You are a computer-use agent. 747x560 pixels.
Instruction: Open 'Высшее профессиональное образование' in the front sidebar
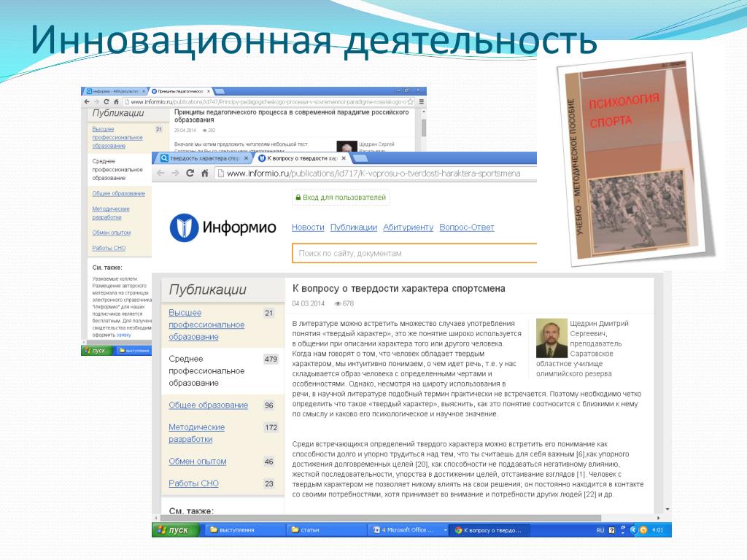point(206,324)
